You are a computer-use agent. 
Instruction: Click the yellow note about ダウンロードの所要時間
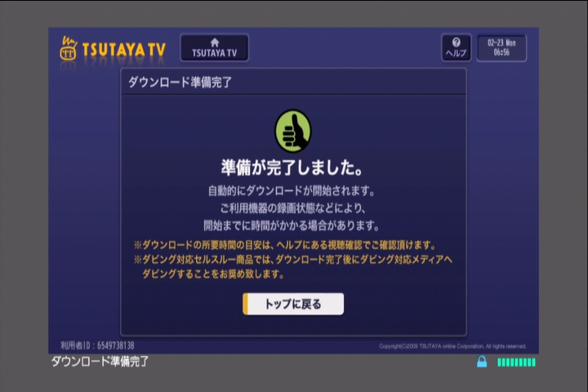[285, 245]
